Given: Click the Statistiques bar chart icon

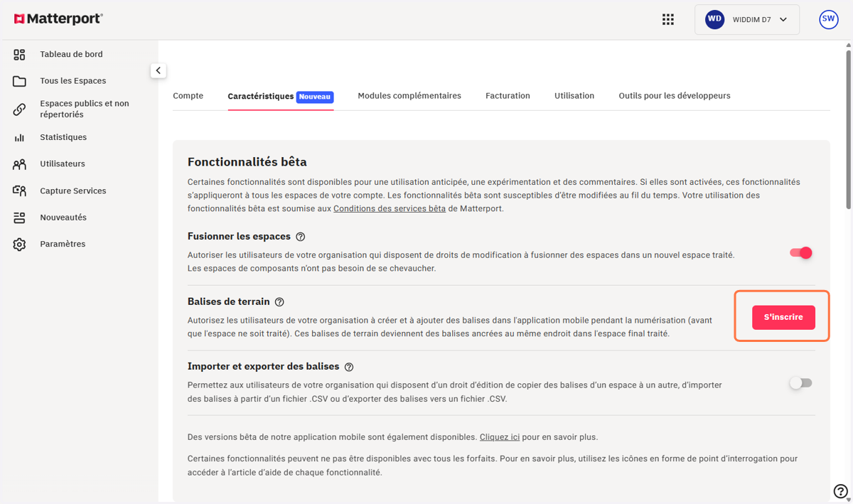Looking at the screenshot, I should [19, 138].
